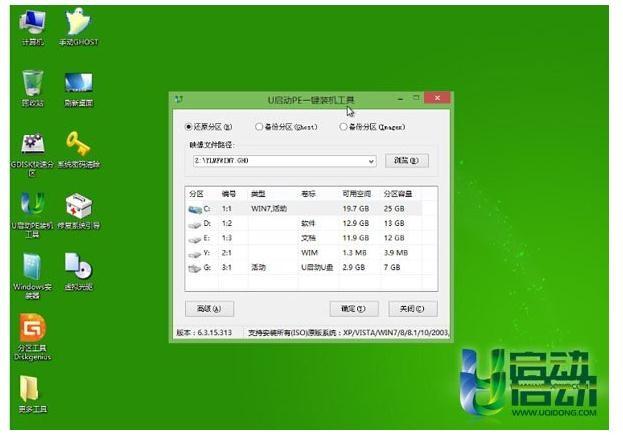Click the 11.9 GB free space cell
The image size is (623, 438).
[356, 238]
